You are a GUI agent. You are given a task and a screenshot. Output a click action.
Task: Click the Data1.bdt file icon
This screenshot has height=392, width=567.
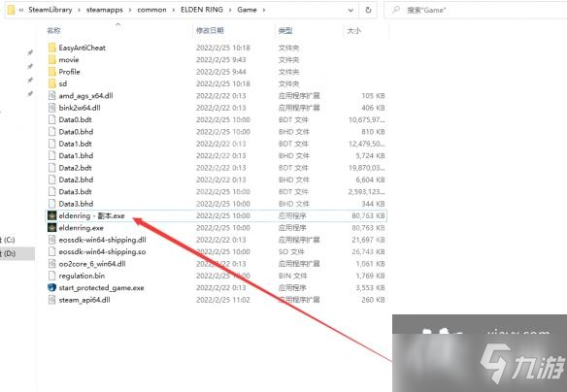52,144
